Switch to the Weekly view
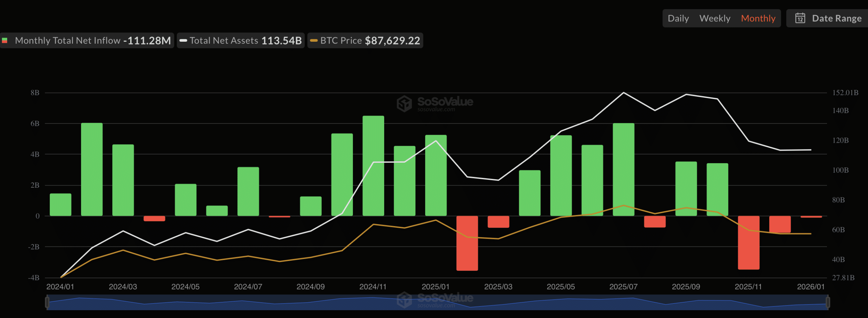Screen dimensions: 868x318 click(715, 18)
